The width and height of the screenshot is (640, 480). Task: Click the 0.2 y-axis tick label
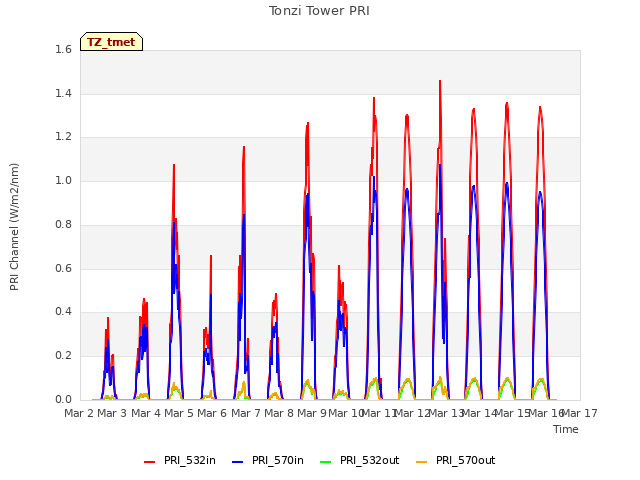pos(63,356)
